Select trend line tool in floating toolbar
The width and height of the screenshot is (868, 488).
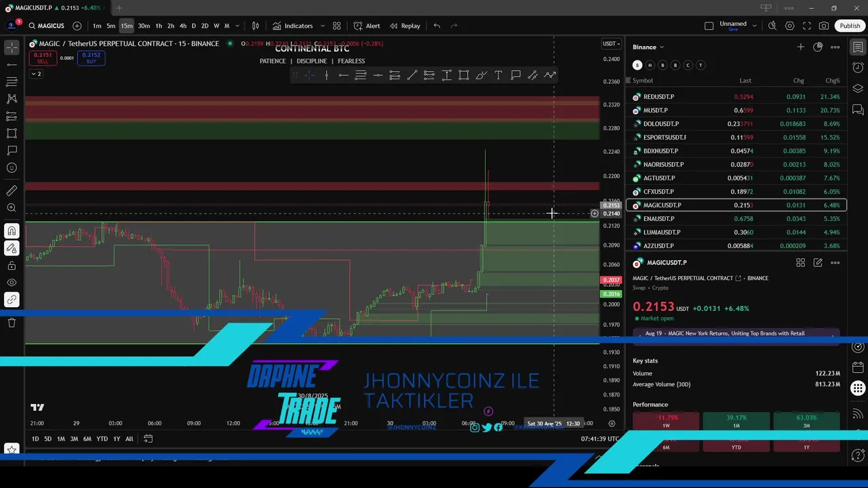click(x=412, y=75)
